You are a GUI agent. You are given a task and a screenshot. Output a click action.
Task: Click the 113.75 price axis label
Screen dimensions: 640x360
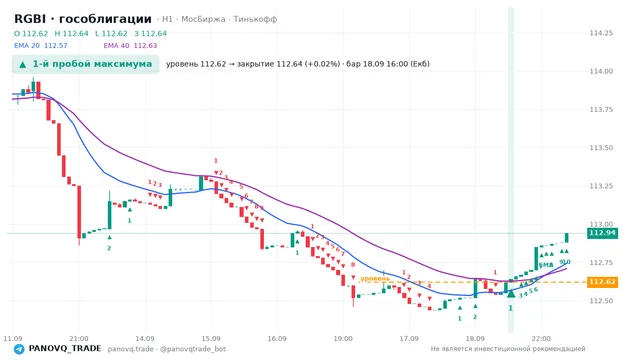coord(601,109)
